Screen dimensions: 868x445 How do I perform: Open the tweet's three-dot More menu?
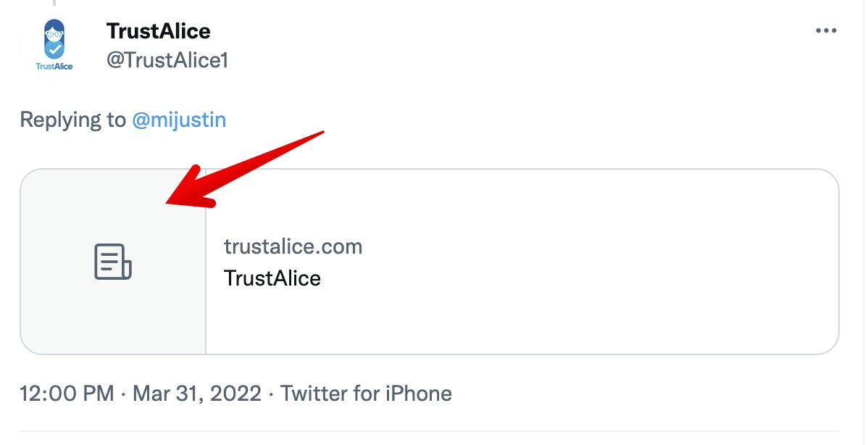[826, 30]
